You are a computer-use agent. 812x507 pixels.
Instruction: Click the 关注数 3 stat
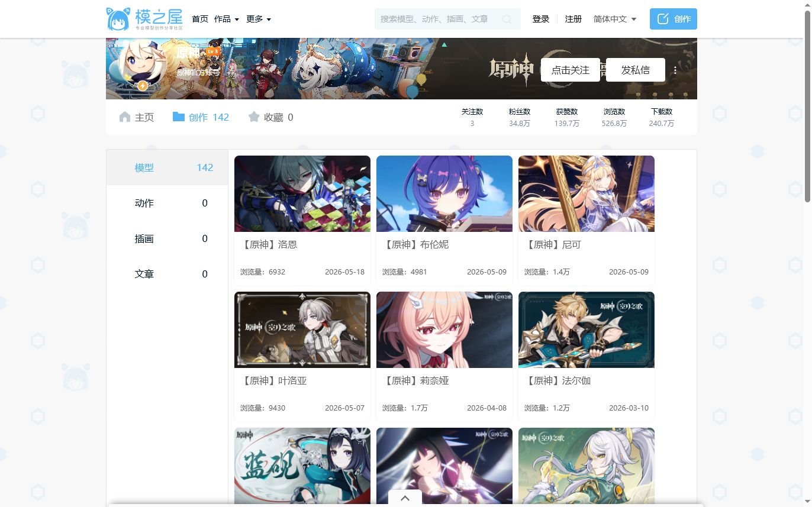472,117
